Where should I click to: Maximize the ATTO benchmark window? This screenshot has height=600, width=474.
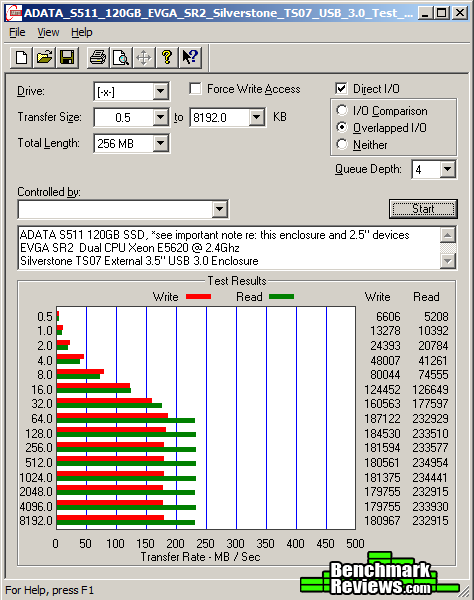pyautogui.click(x=442, y=13)
